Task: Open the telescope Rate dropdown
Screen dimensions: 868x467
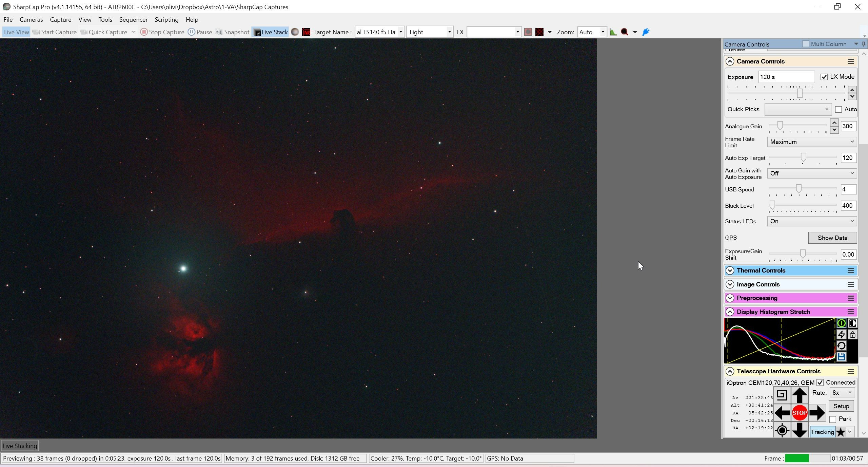Action: pos(842,392)
